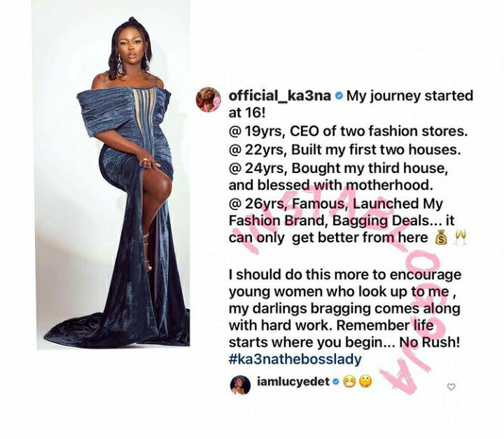Open the #ka3nathebosslady hashtag
The height and width of the screenshot is (439, 504).
tap(295, 359)
